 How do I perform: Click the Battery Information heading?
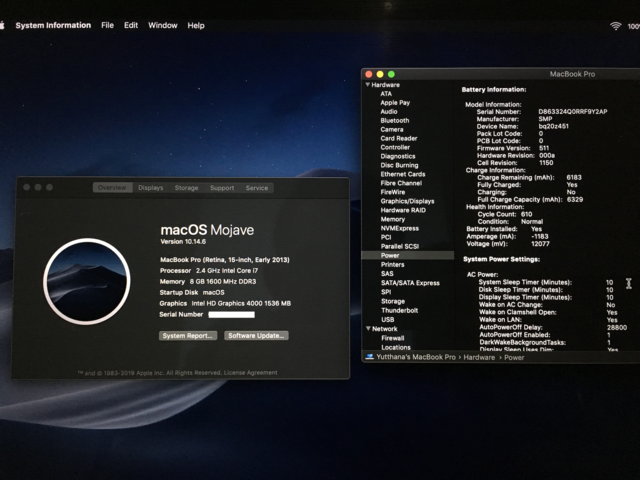point(494,90)
